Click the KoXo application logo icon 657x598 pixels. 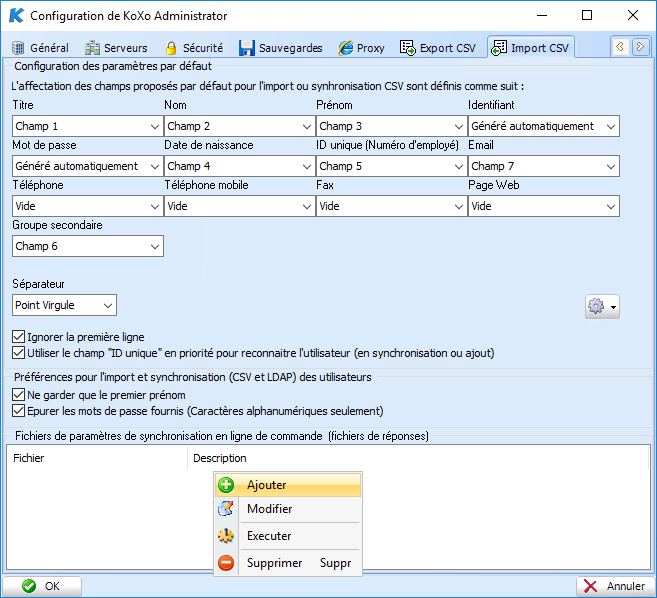point(17,16)
